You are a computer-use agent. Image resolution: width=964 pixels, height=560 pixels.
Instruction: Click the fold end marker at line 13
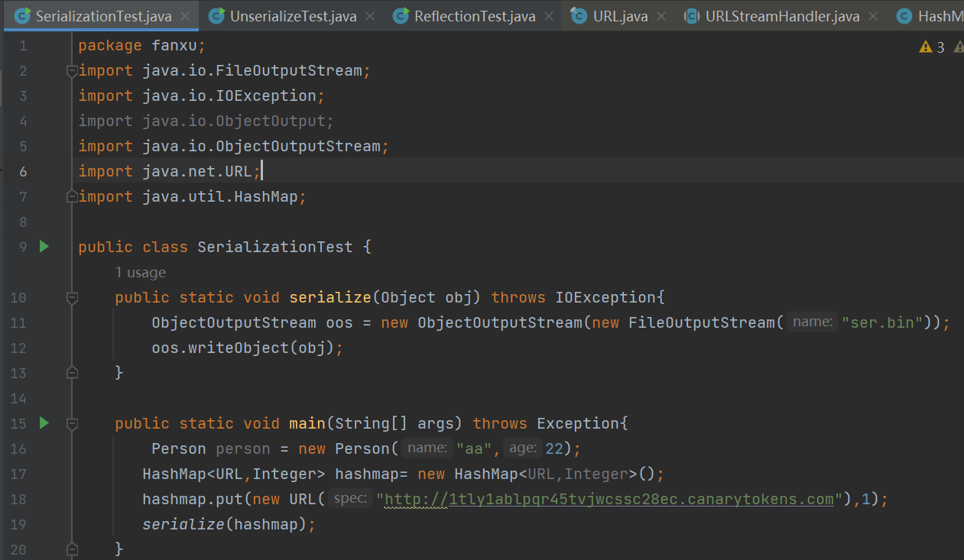[x=72, y=373]
